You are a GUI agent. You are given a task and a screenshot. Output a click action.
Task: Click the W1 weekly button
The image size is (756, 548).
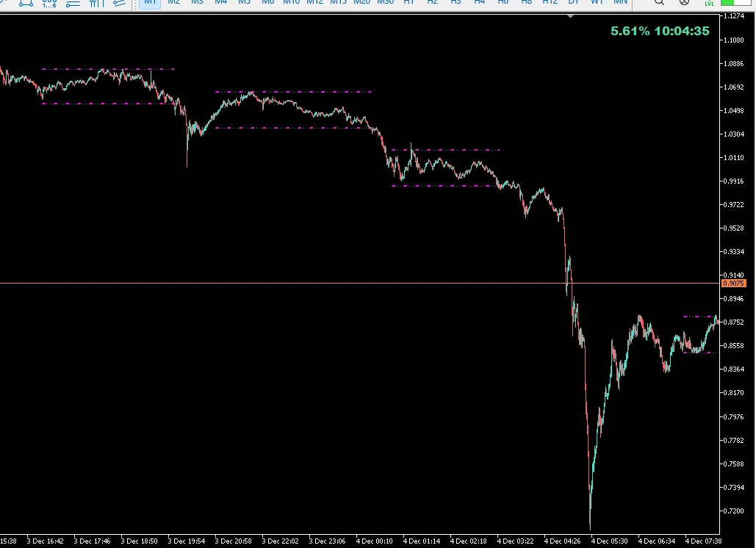click(597, 3)
